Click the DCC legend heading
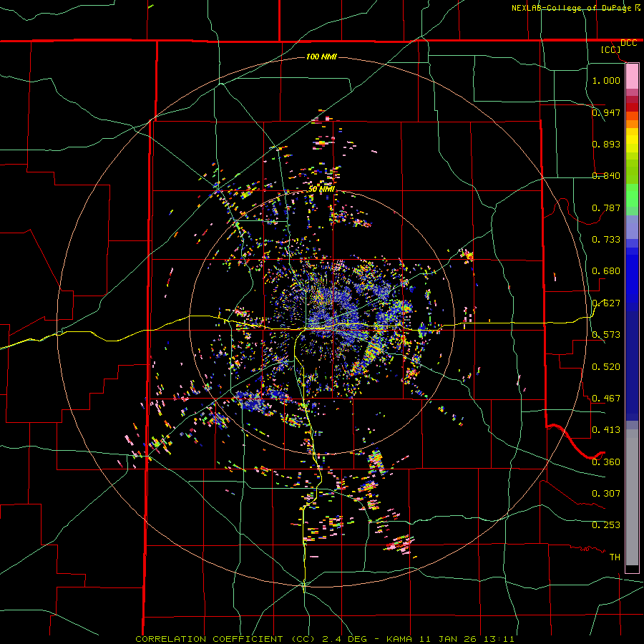The width and height of the screenshot is (644, 644). coord(628,43)
